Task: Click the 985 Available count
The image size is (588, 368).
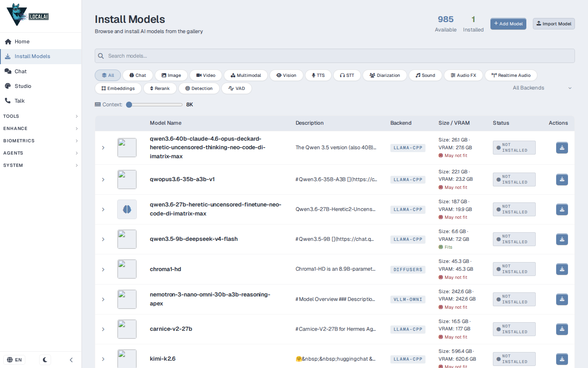Action: [445, 24]
